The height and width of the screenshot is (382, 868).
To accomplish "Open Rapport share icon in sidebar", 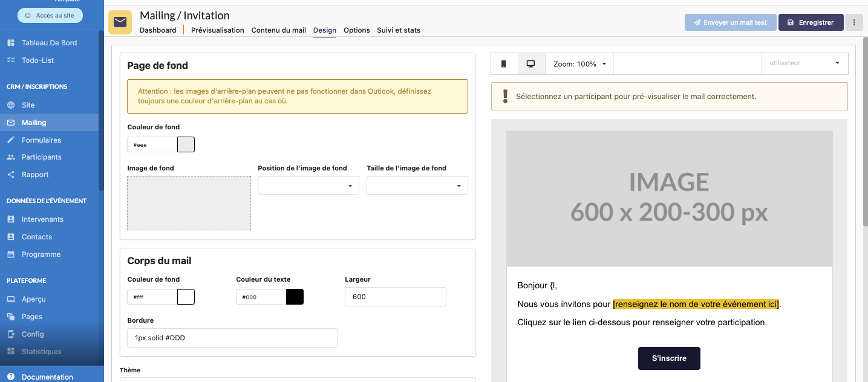I will click(11, 175).
